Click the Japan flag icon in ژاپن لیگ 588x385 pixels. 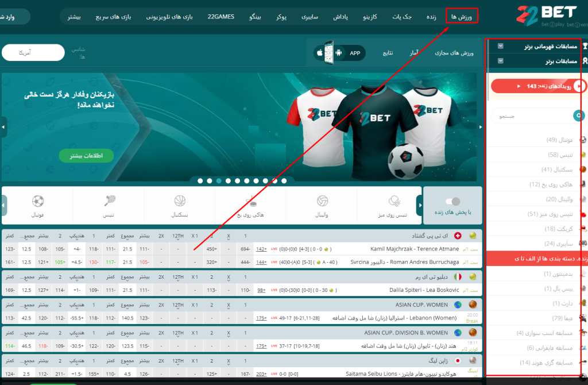pos(458,361)
